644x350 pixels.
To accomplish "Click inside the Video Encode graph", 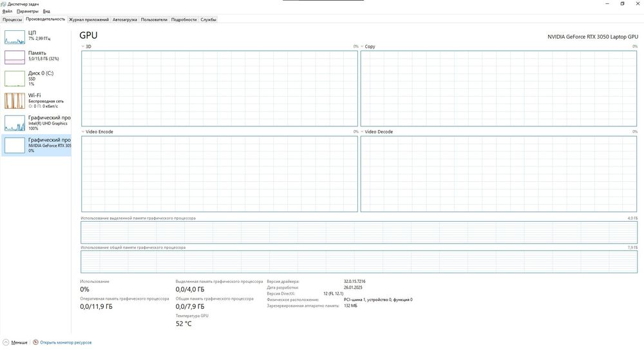I will tap(220, 174).
